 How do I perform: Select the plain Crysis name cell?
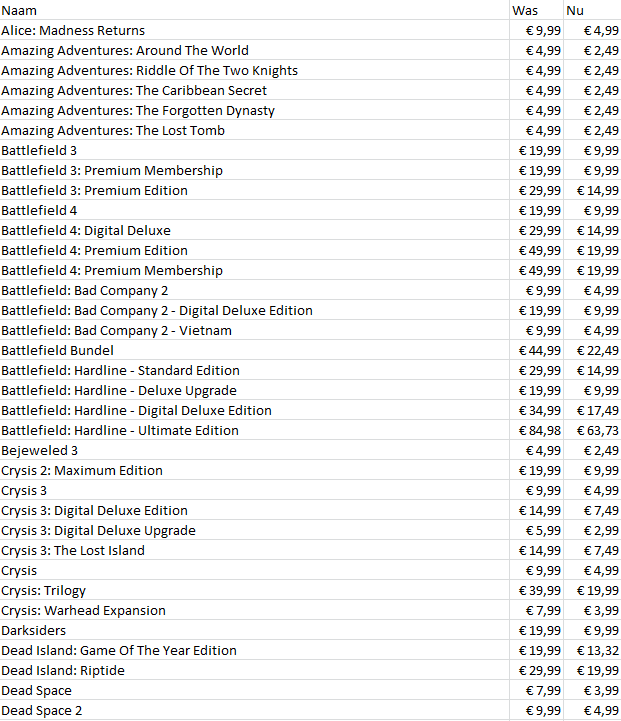click(255, 570)
